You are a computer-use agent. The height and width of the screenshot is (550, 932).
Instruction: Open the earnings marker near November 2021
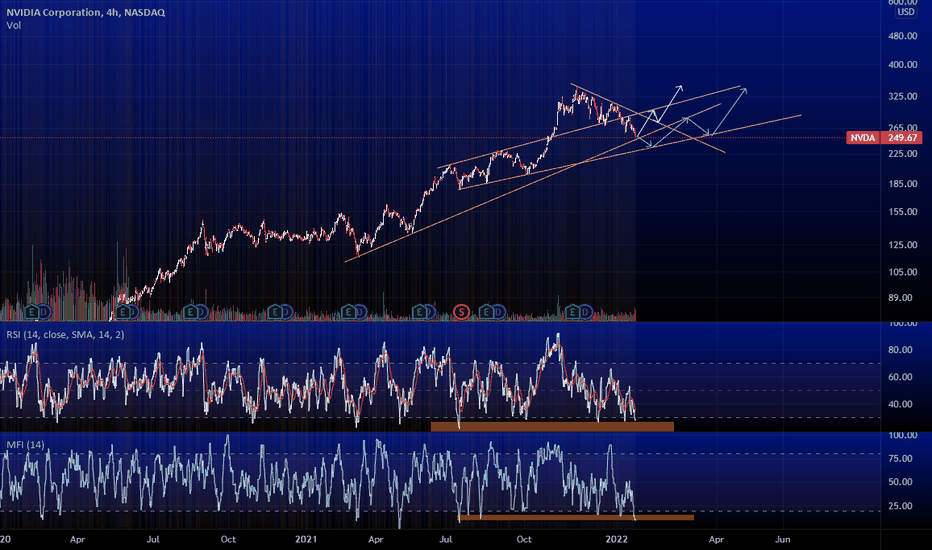point(572,312)
